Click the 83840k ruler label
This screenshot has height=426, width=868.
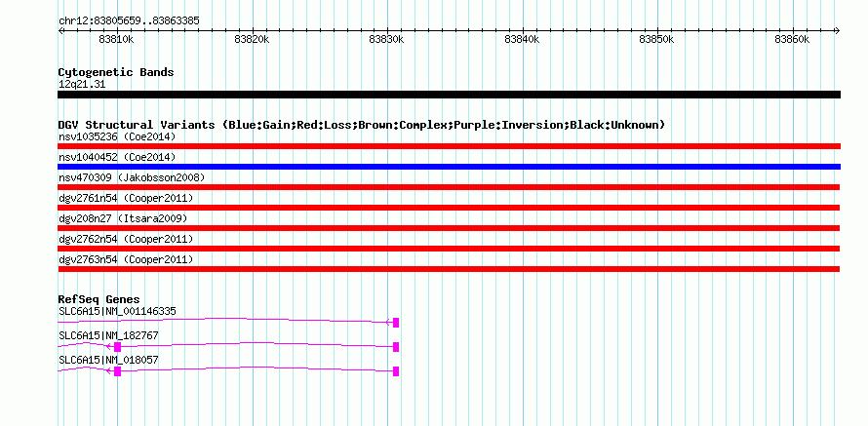coord(522,40)
